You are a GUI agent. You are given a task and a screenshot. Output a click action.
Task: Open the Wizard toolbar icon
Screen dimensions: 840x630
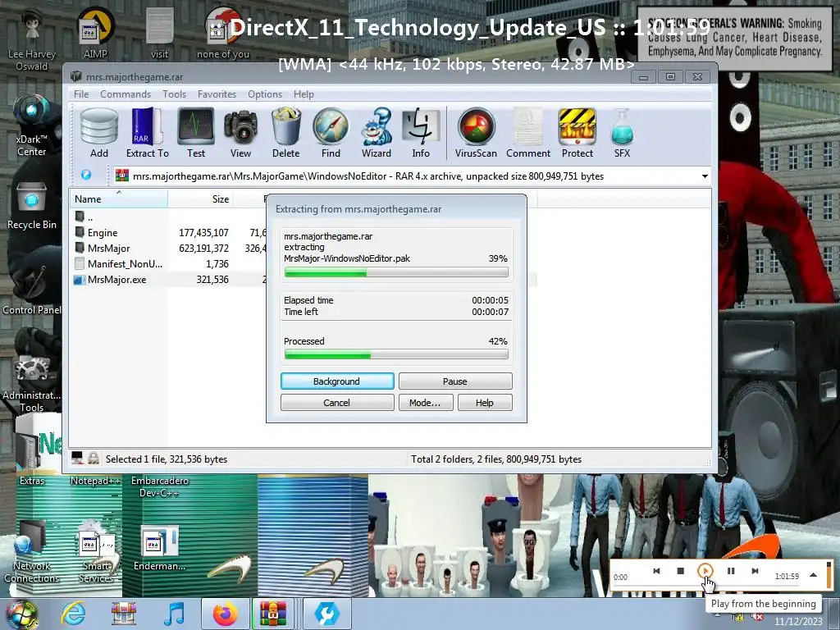tap(376, 133)
